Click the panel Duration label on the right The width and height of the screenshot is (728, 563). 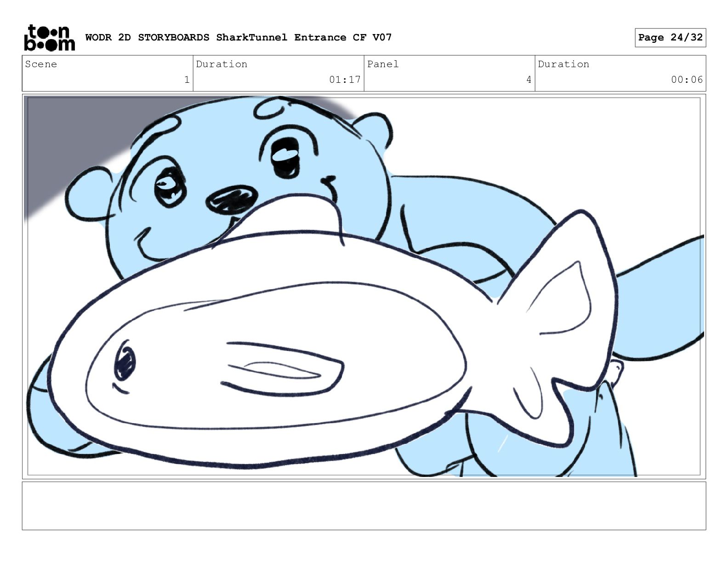[x=563, y=64]
